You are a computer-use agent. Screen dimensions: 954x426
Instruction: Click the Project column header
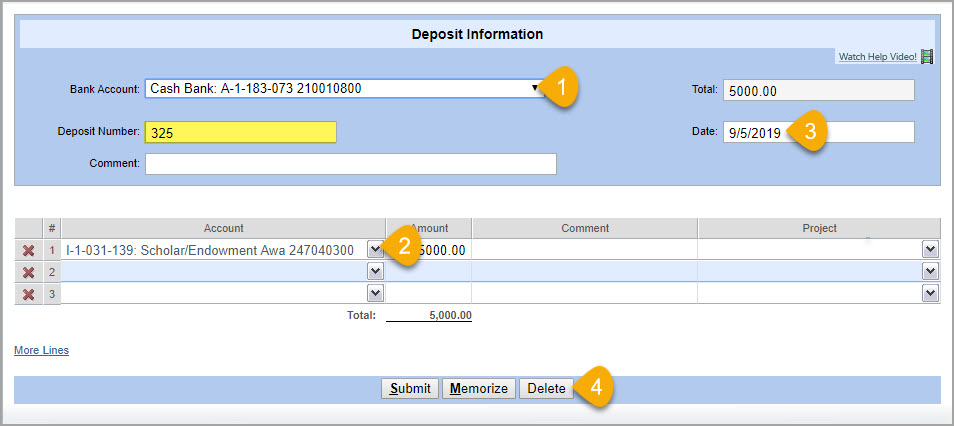point(819,228)
